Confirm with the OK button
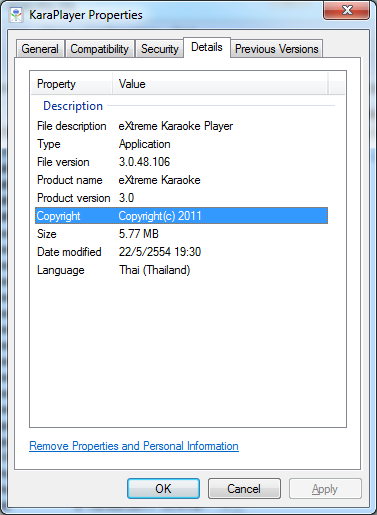Screen dimensions: 377x515 (163, 489)
